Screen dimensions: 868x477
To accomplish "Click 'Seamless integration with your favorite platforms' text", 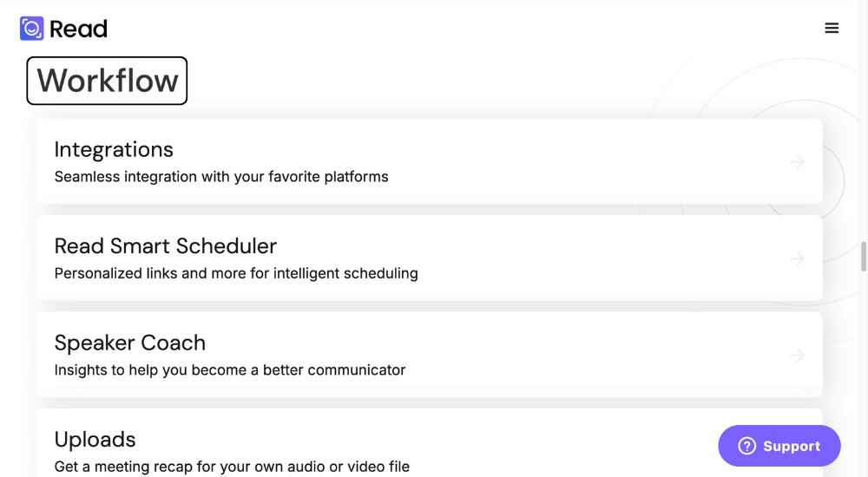I will click(221, 177).
